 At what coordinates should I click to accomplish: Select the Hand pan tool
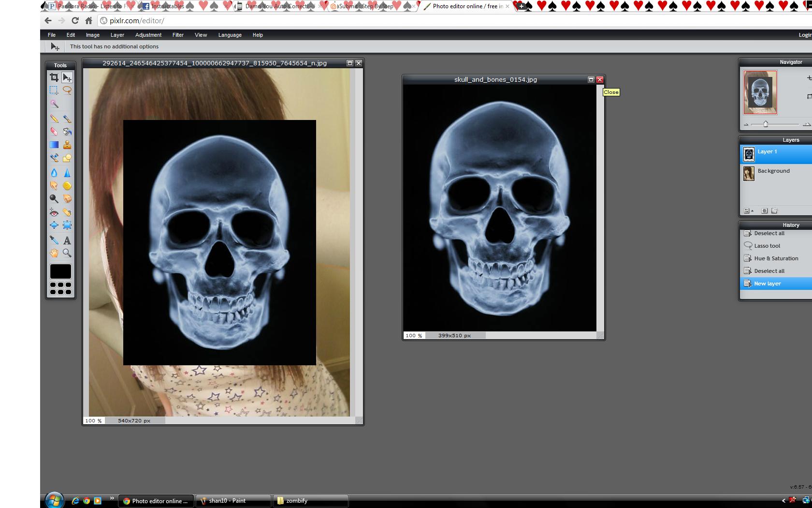[54, 253]
